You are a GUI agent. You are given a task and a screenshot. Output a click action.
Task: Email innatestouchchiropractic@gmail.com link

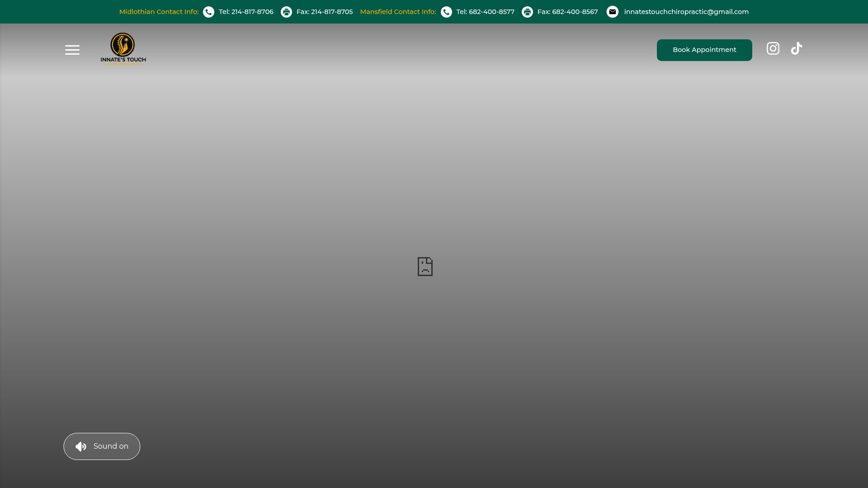pyautogui.click(x=686, y=12)
